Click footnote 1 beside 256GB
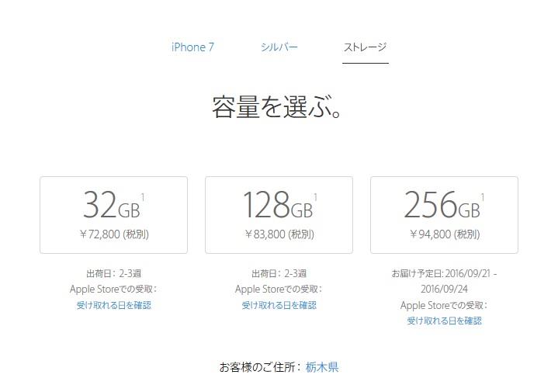Image resolution: width=558 pixels, height=392 pixels. [483, 197]
